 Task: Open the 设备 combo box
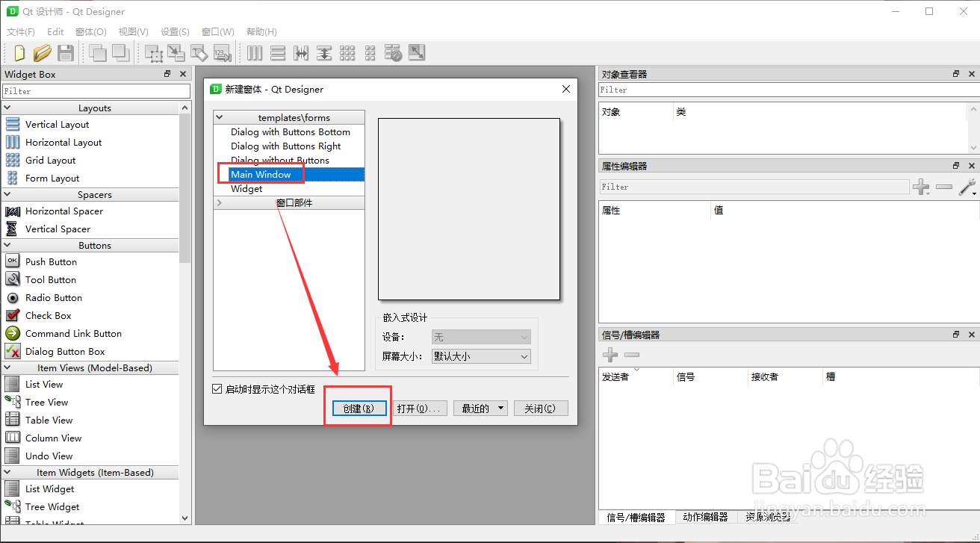click(x=481, y=337)
